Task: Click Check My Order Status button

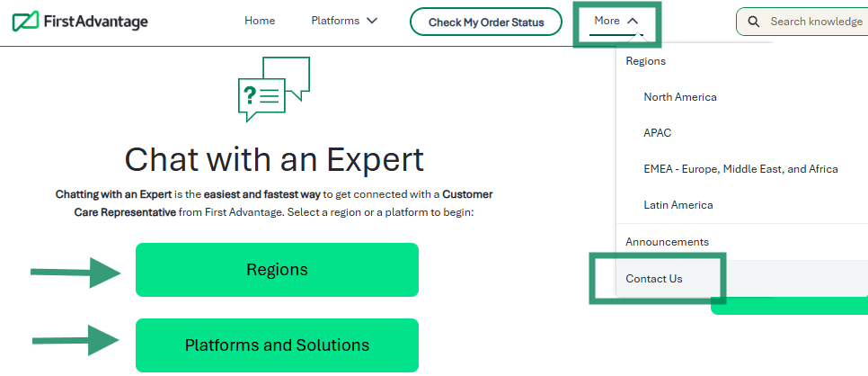Action: [x=486, y=22]
